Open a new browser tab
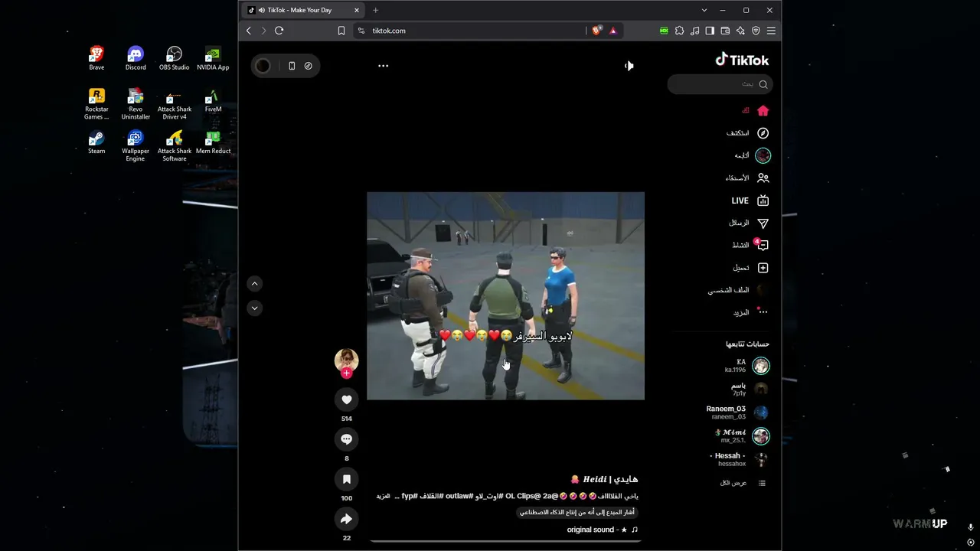 click(375, 10)
